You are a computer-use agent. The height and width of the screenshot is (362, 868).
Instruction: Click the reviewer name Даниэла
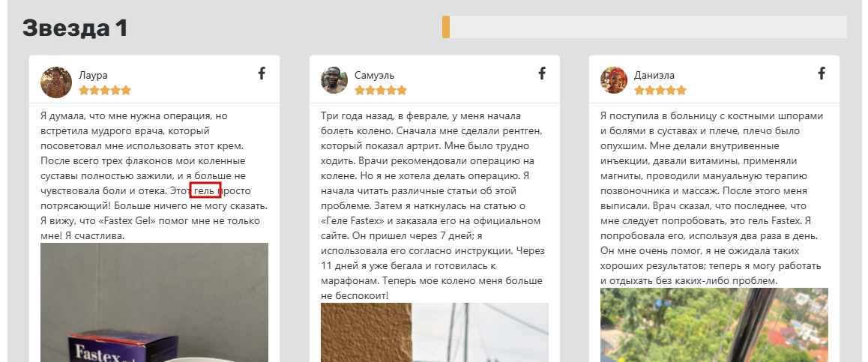654,75
